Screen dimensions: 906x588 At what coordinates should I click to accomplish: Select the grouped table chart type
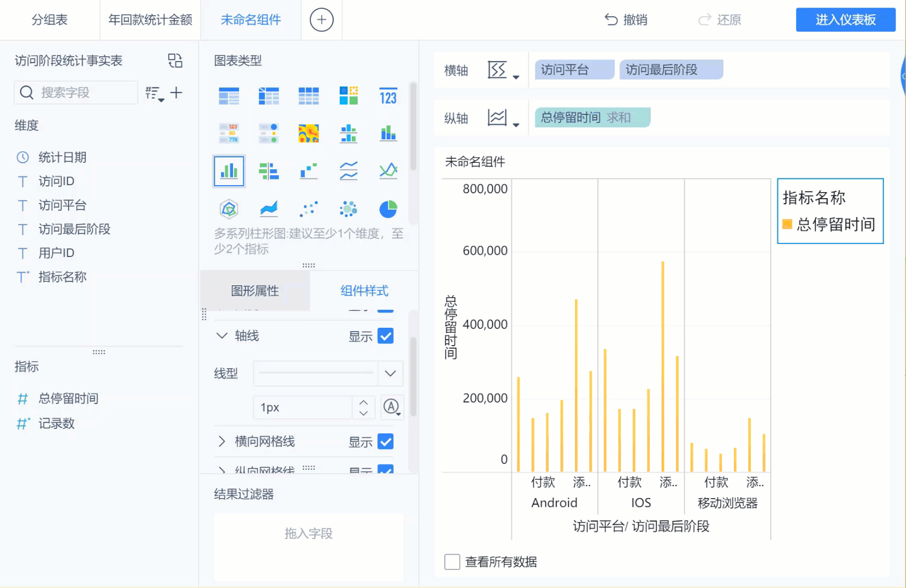click(229, 96)
